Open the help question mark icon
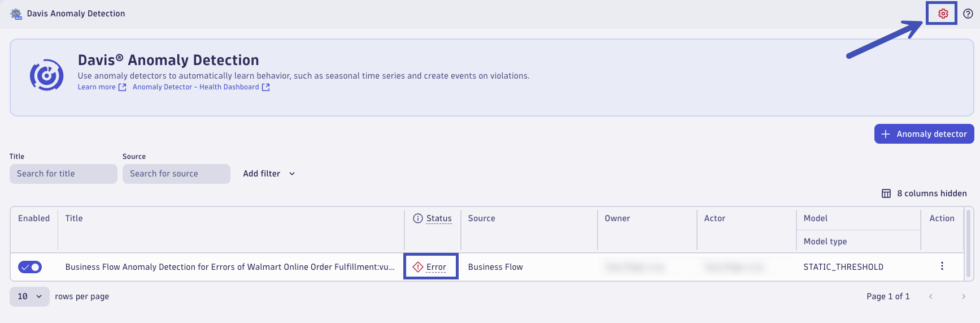The height and width of the screenshot is (323, 980). pyautogui.click(x=968, y=14)
